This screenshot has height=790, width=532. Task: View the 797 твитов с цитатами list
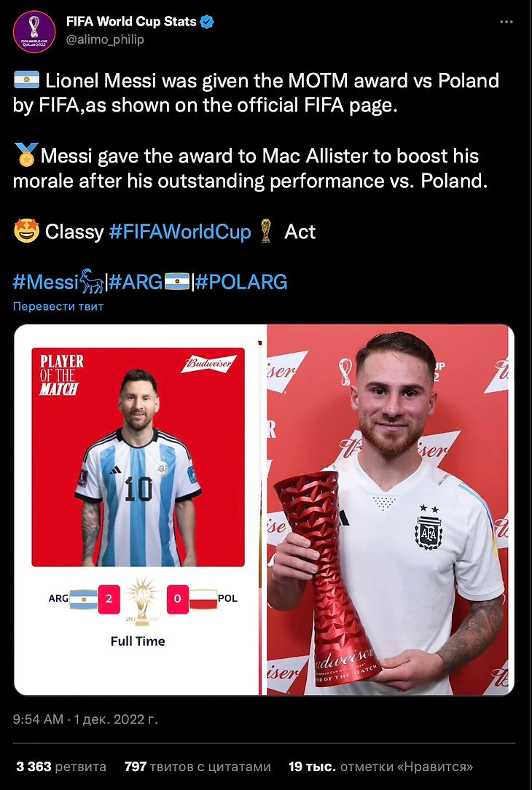(197, 767)
